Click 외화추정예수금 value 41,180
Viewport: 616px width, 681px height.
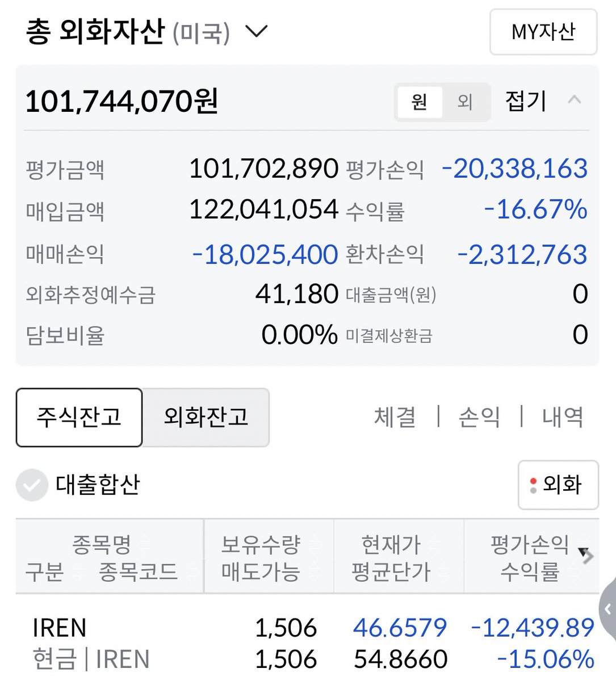[x=297, y=294]
